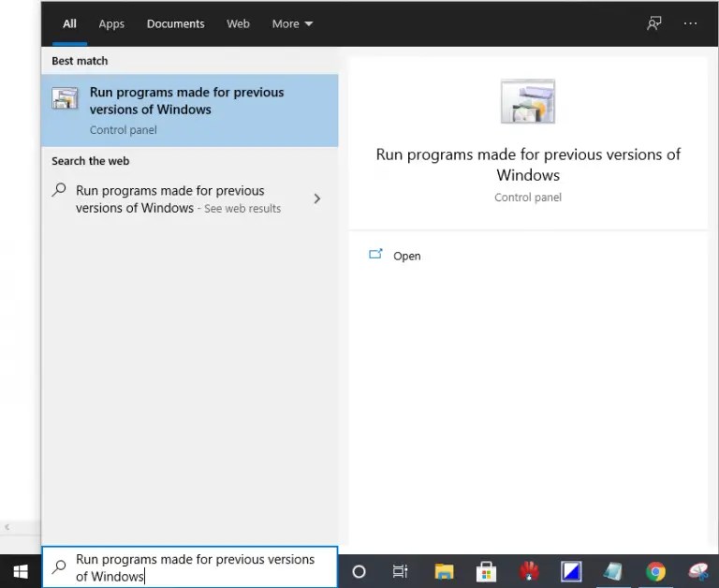Open the Windows Start menu
Screen dimensions: 719x588
pos(21,571)
